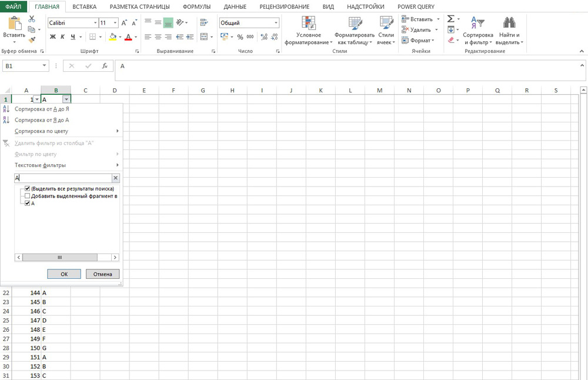Viewport: 588px width, 380px height.
Task: Click the Найти и выделить binoculars
Action: click(x=508, y=31)
